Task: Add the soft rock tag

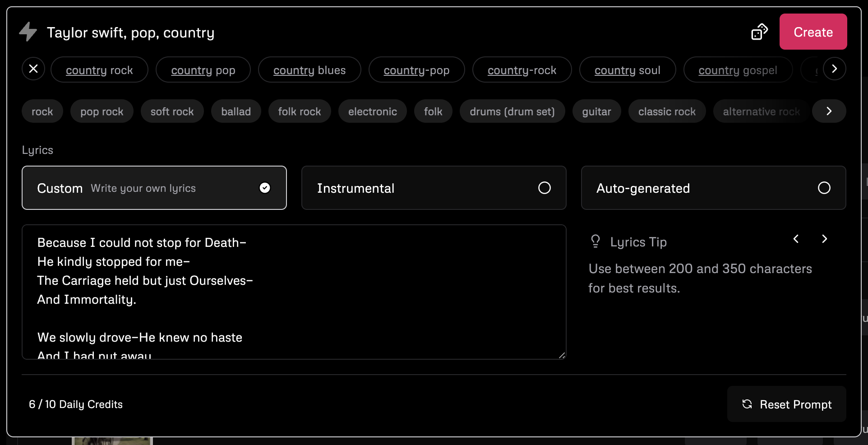Action: 172,111
